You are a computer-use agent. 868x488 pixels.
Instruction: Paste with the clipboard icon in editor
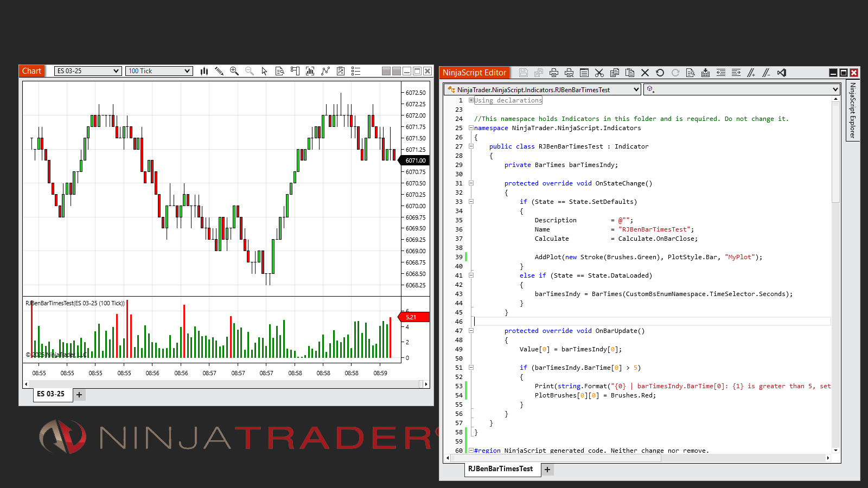(630, 73)
